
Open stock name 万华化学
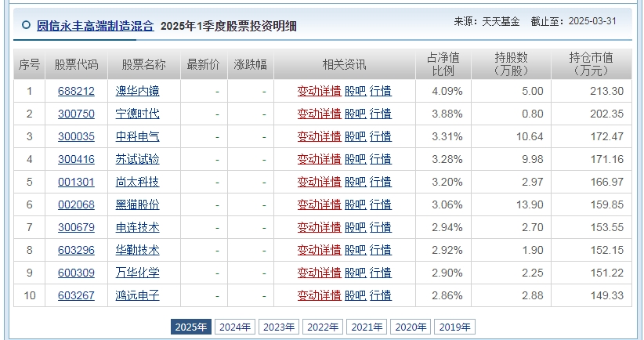coord(138,273)
